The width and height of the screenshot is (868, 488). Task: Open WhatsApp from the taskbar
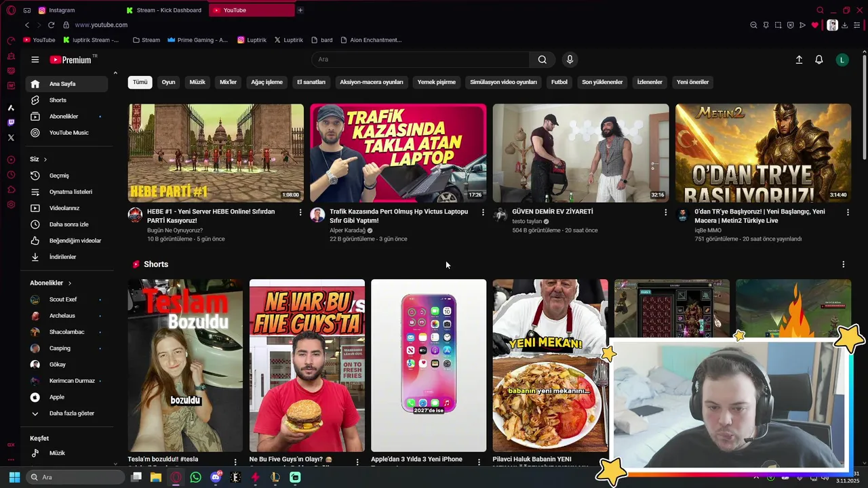[x=196, y=477]
